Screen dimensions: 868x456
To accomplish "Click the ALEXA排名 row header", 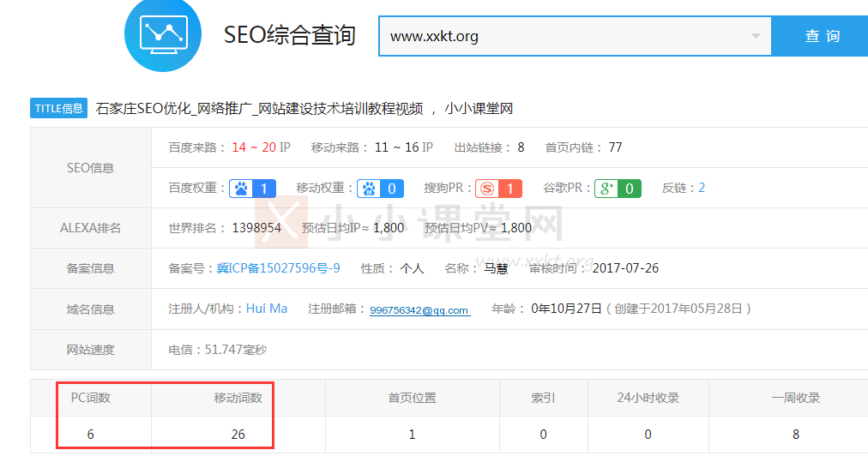I will click(x=90, y=228).
